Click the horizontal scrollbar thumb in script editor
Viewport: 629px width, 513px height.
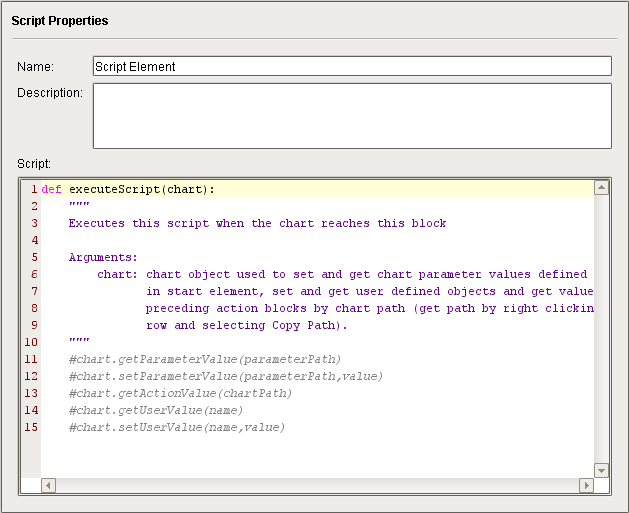(x=300, y=485)
